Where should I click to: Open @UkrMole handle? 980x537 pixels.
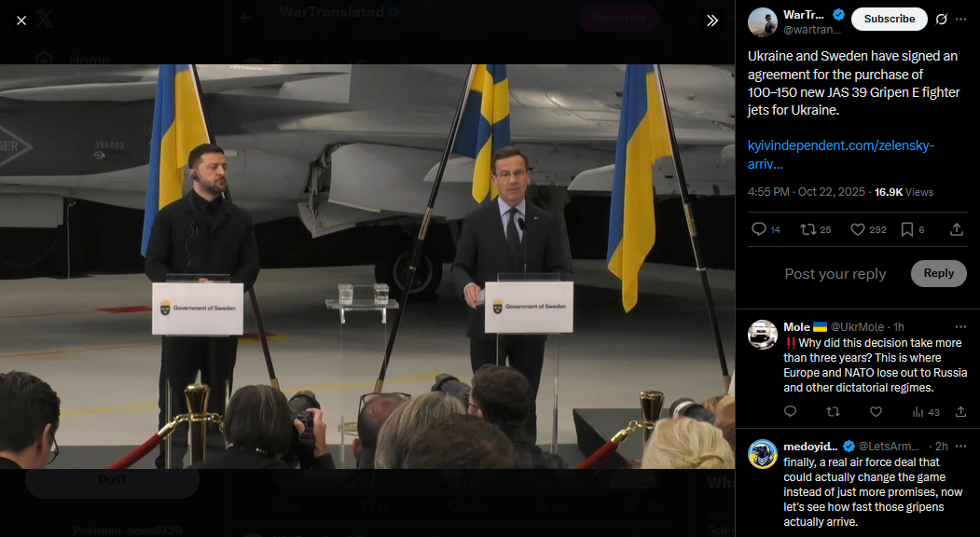[x=857, y=327]
